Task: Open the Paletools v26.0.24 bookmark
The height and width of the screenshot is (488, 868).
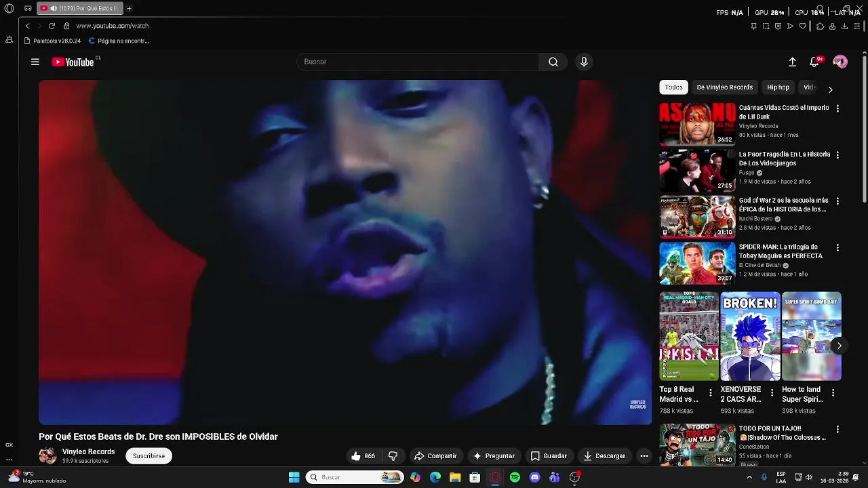Action: click(52, 41)
